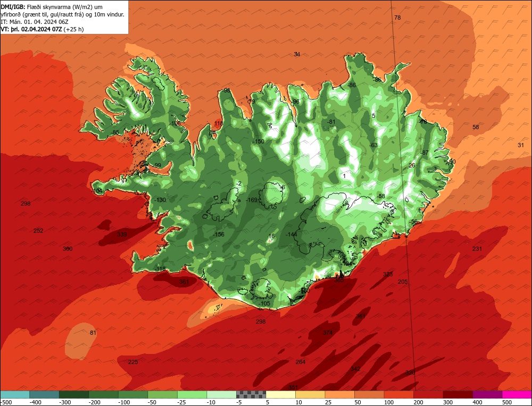Click the legend swatch between -500 and -400

coord(15,394)
